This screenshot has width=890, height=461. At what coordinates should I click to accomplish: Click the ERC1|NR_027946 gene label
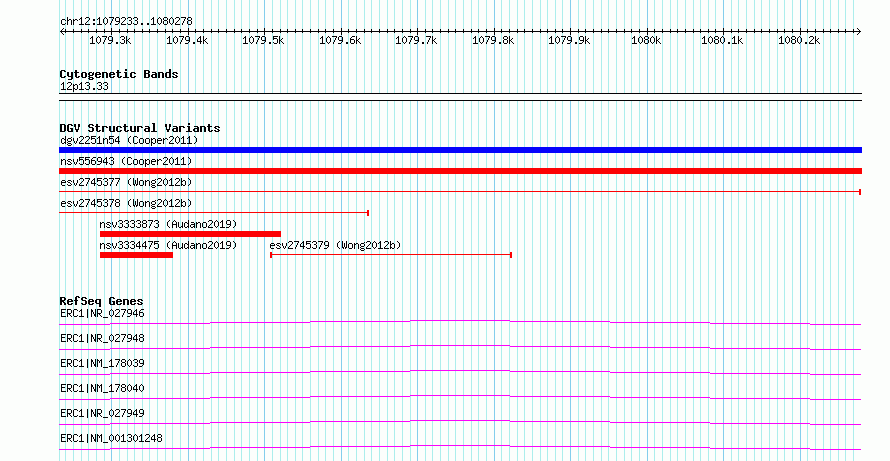coord(102,313)
